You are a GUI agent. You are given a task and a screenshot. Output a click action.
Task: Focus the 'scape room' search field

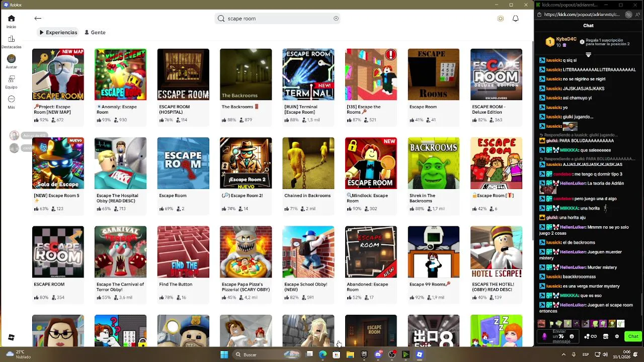click(x=278, y=19)
